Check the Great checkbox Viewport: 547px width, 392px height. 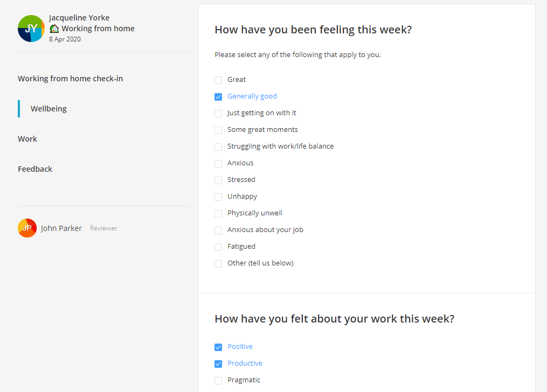pos(218,80)
